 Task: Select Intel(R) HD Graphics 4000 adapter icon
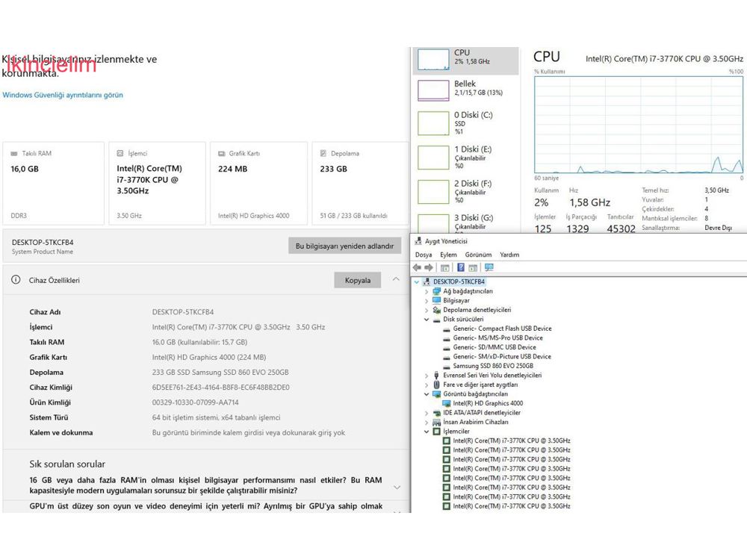tap(447, 403)
